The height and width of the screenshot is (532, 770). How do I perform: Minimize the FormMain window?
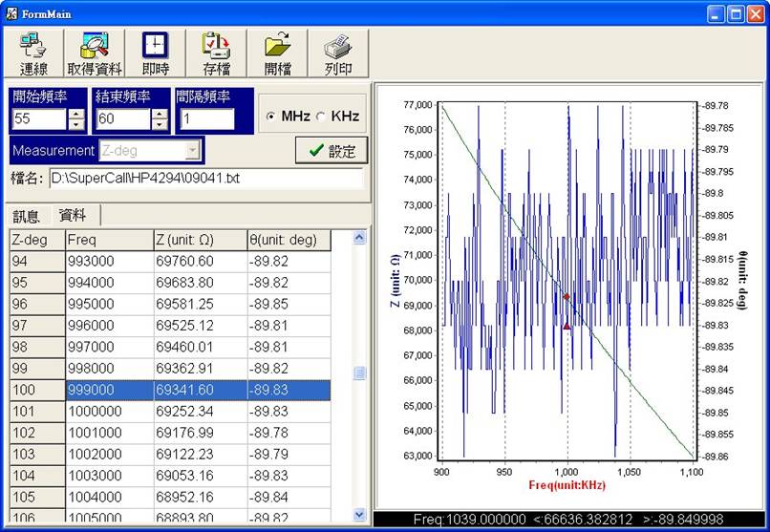click(x=716, y=13)
